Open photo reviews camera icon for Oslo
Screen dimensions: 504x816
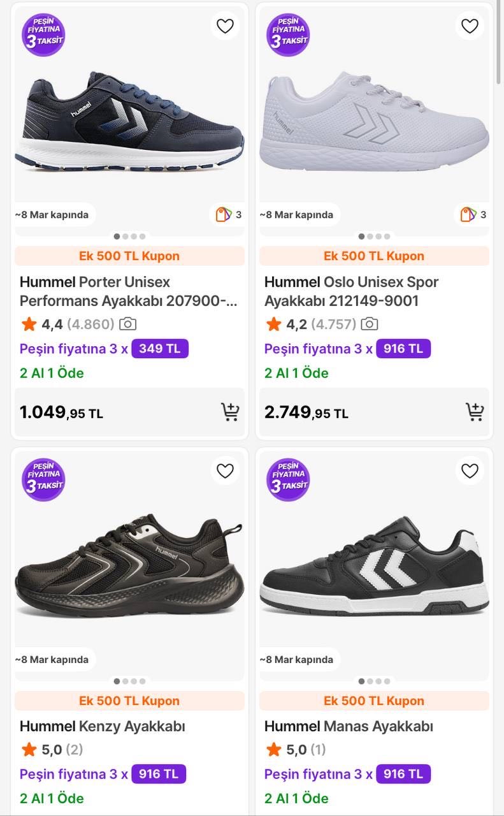point(369,324)
